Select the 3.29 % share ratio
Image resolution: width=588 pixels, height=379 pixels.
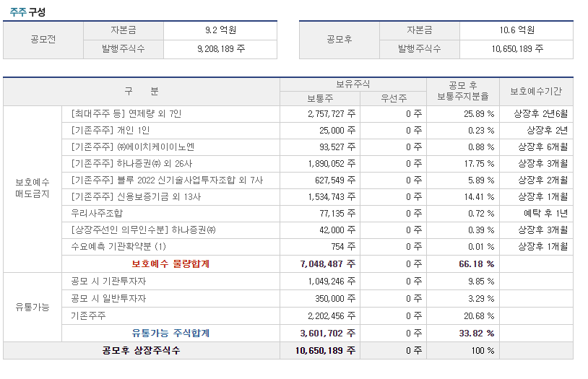(x=463, y=298)
